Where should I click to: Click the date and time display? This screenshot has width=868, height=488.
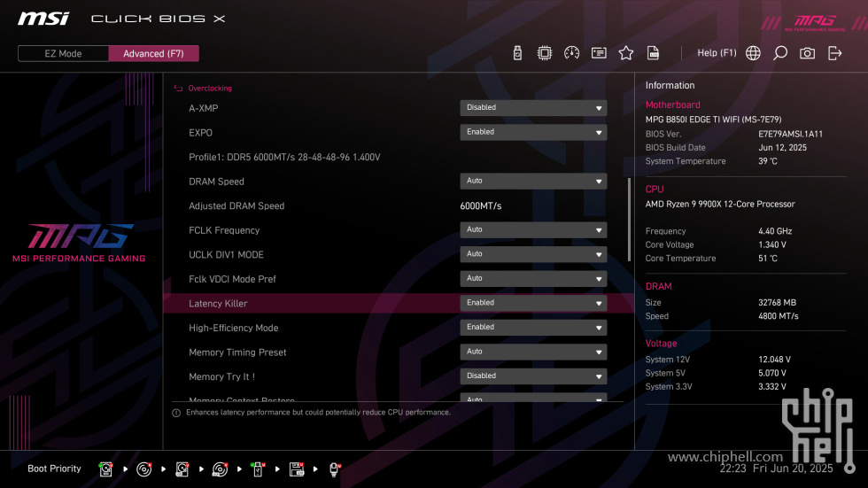[776, 469]
